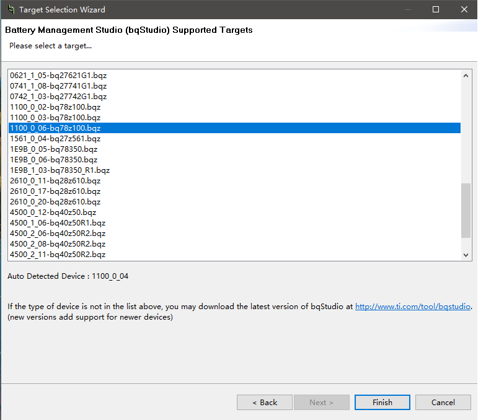Select highlighted 1100_0_06-bq78z100.bqz entry
This screenshot has width=504, height=420.
[x=55, y=128]
